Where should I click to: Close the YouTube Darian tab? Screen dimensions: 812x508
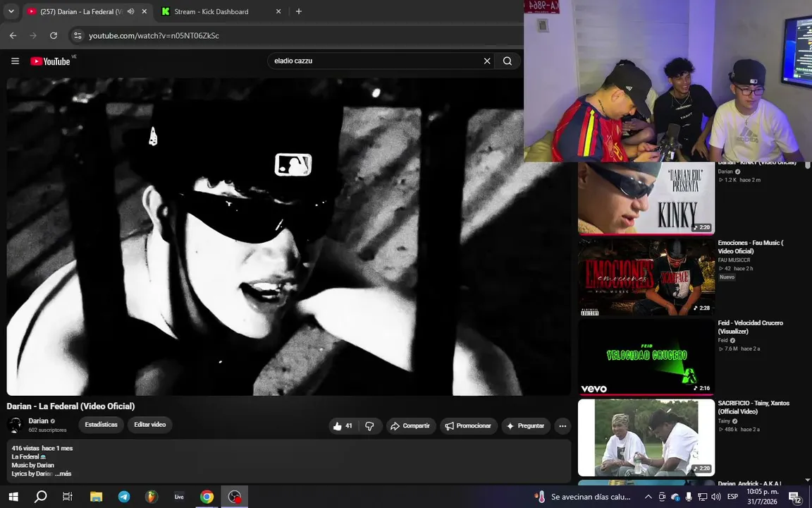click(x=144, y=11)
